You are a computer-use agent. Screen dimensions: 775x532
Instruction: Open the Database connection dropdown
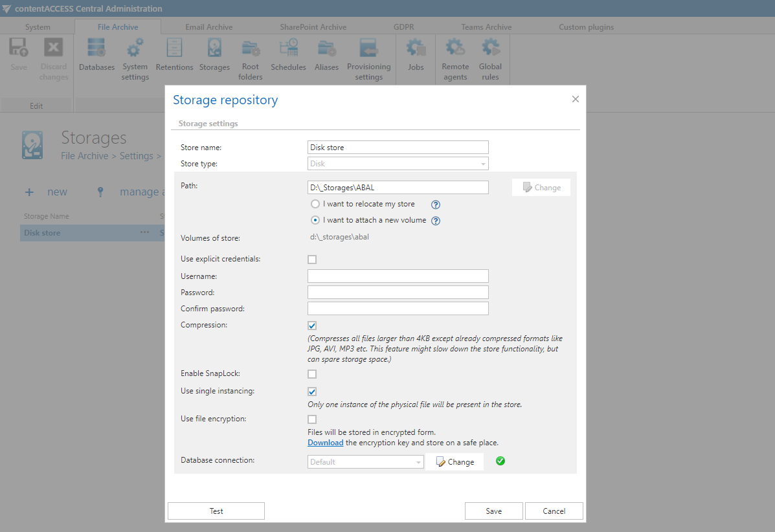[365, 462]
